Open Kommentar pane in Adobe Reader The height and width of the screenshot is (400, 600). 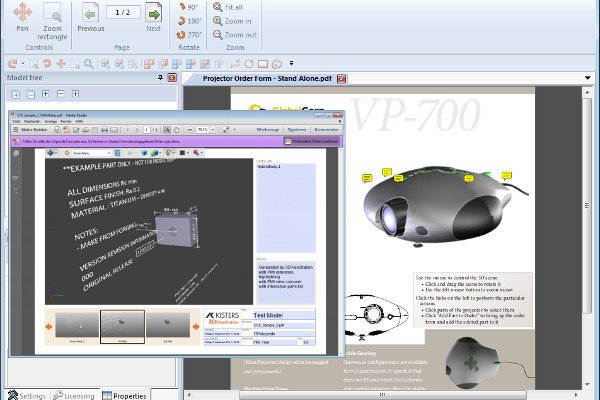click(326, 130)
